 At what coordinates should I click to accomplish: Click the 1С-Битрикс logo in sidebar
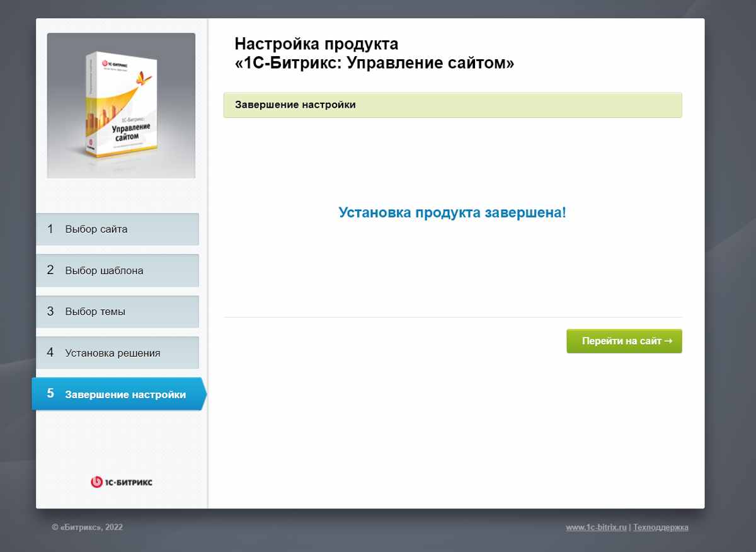point(122,482)
